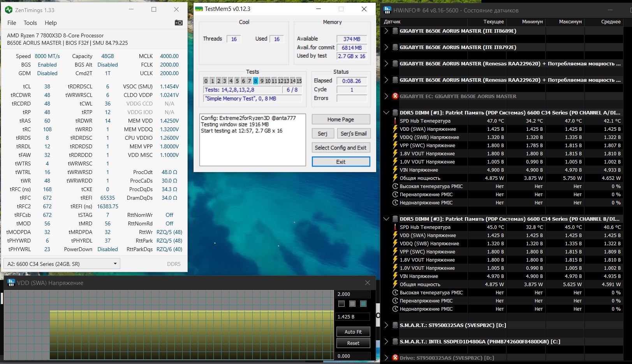Click Select Config and Exit button

pos(341,148)
